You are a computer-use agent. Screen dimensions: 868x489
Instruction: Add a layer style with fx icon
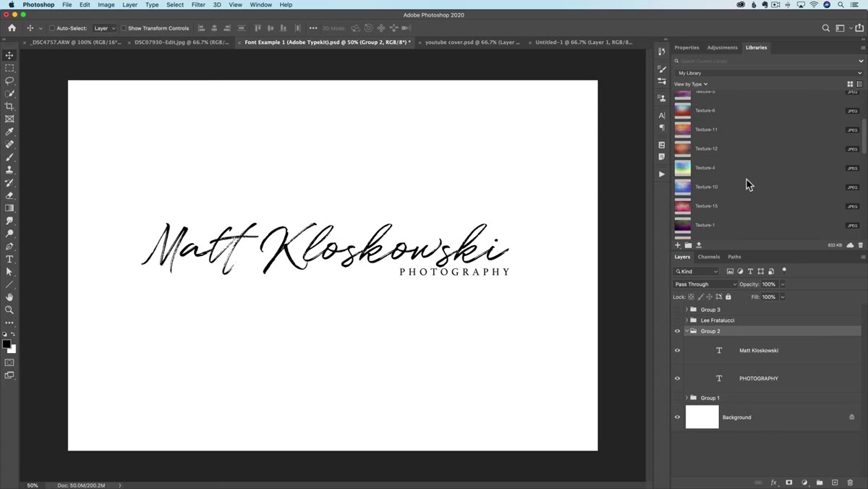tap(773, 482)
